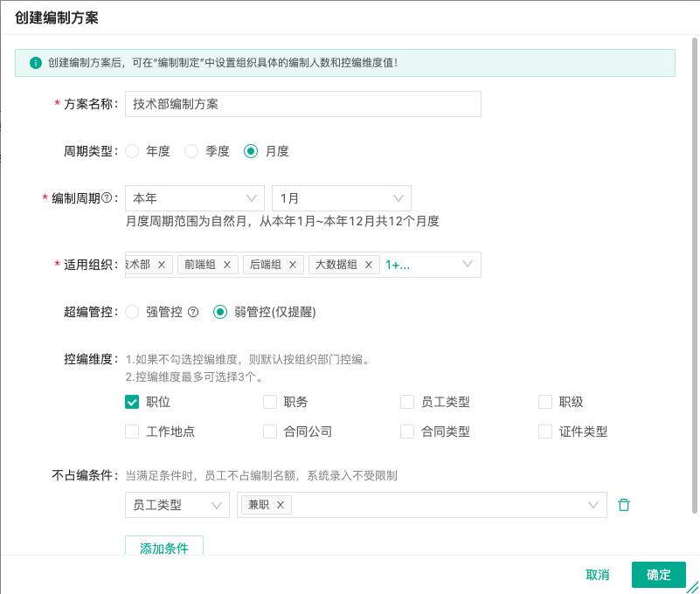Viewport: 700px width, 594px height.
Task: Enable the 职级 control dimension checkbox
Action: point(544,402)
